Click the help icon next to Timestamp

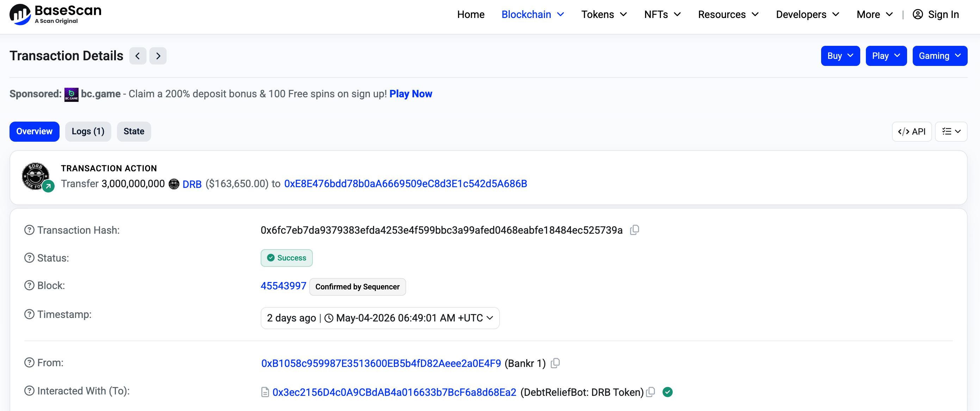(x=29, y=314)
